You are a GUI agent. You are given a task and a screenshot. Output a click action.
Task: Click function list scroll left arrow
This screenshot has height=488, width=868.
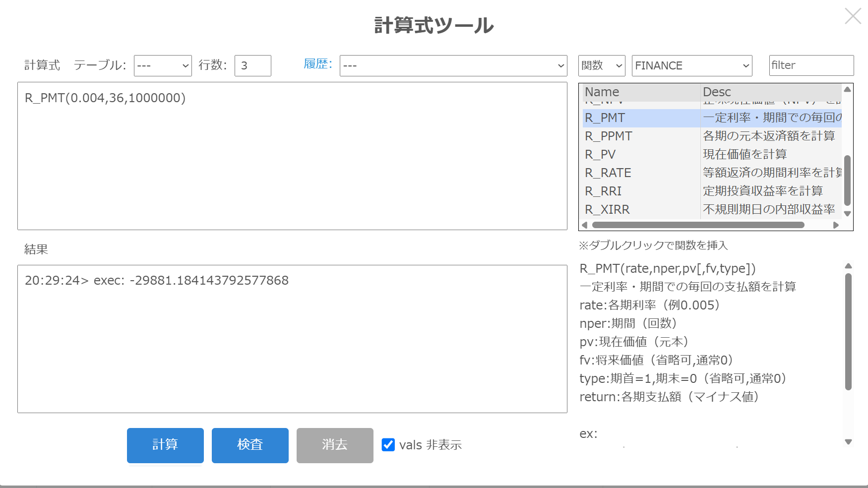pyautogui.click(x=584, y=225)
